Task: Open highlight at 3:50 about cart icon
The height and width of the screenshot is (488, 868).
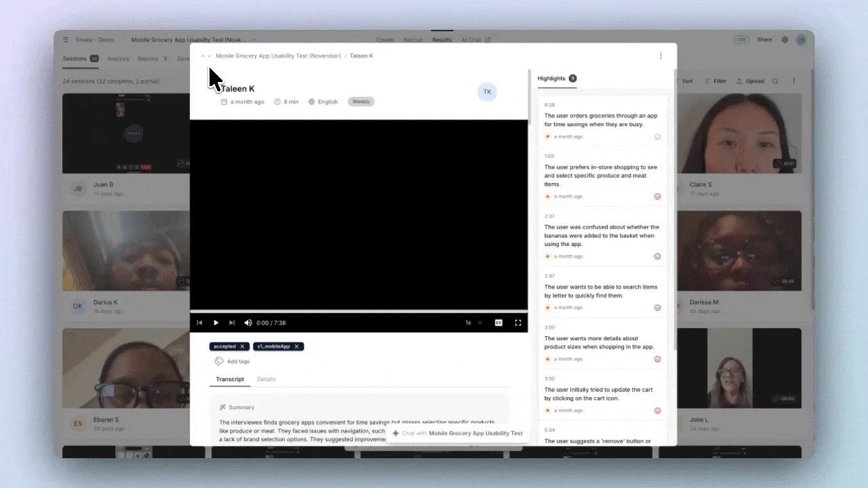Action: pyautogui.click(x=602, y=394)
